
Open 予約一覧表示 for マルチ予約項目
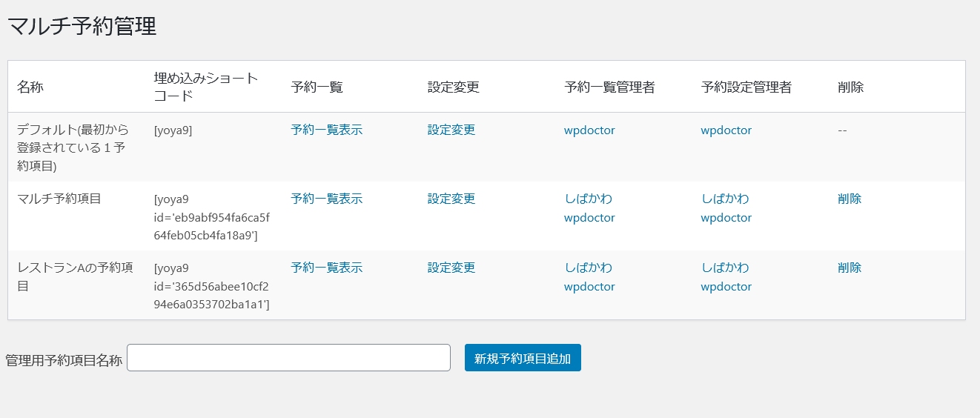point(326,199)
